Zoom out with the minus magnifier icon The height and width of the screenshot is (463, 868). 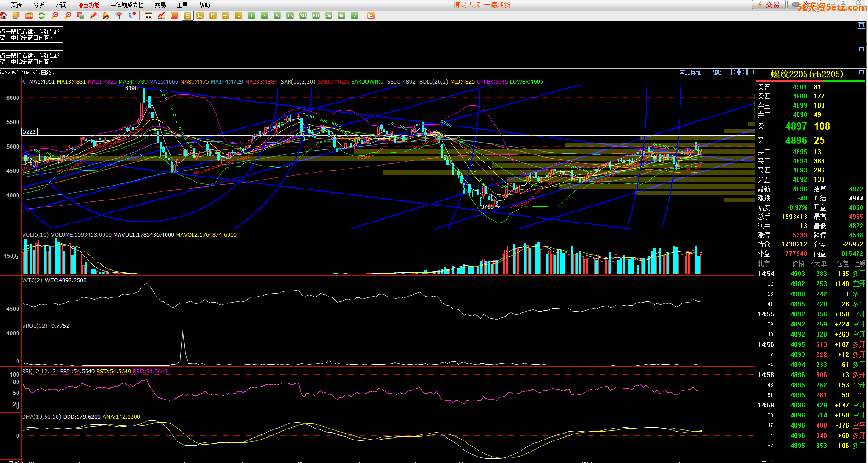click(68, 16)
